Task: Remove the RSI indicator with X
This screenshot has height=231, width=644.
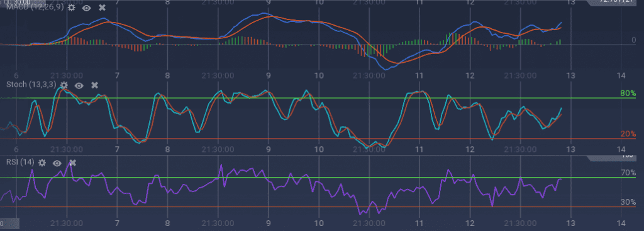Action: point(73,163)
